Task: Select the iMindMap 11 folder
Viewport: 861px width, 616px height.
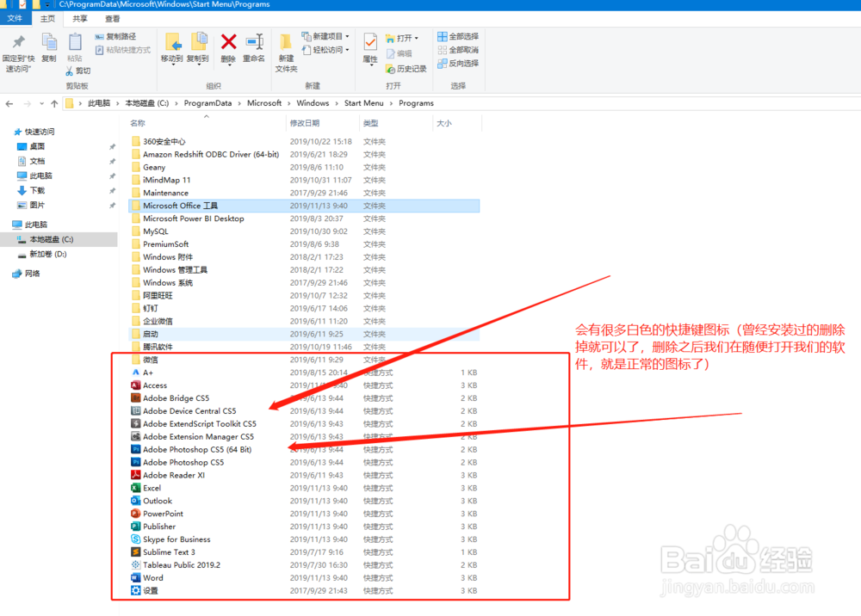Action: coord(304,180)
